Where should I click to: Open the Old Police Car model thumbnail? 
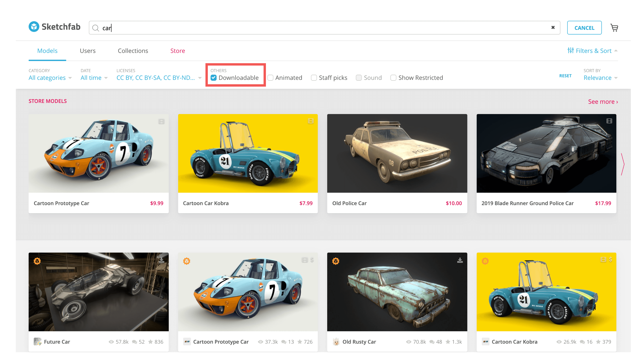(397, 154)
